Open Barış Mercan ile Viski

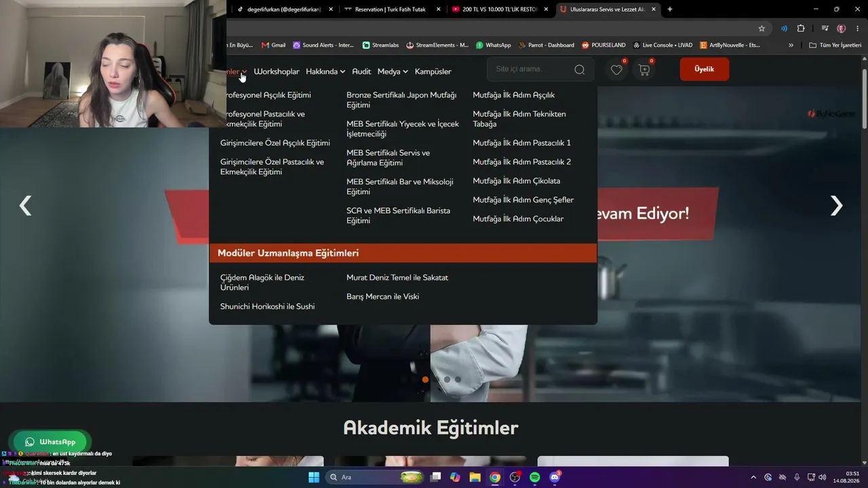(x=382, y=296)
